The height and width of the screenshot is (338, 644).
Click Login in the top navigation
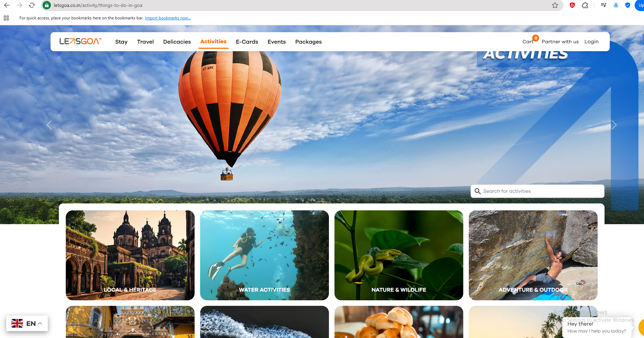(591, 42)
